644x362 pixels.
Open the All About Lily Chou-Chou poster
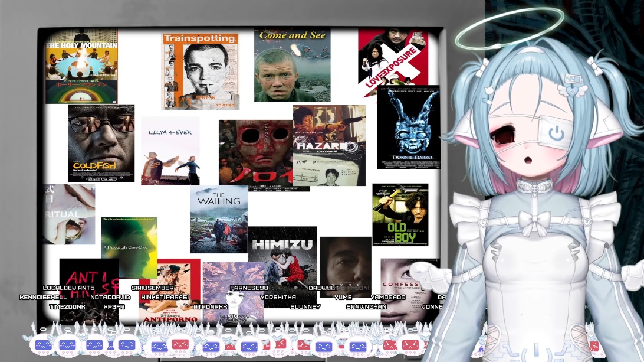click(x=129, y=247)
